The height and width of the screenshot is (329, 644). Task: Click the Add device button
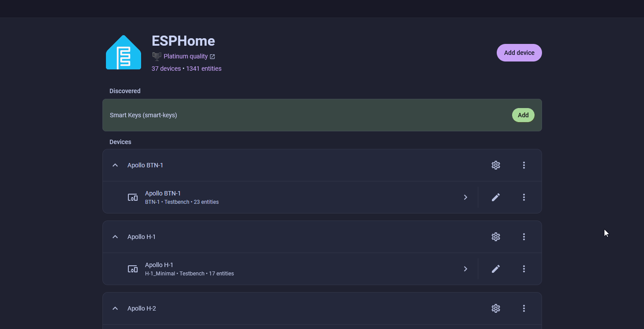coord(519,53)
